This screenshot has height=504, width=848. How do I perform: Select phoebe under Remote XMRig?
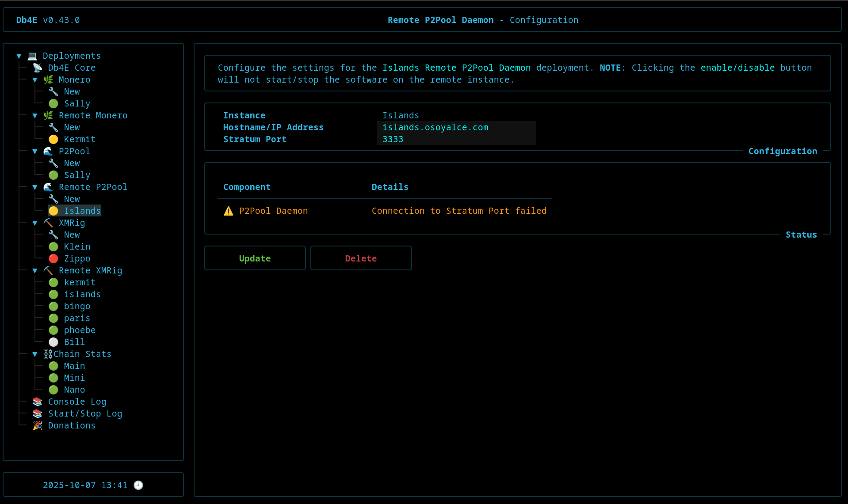[x=80, y=330]
